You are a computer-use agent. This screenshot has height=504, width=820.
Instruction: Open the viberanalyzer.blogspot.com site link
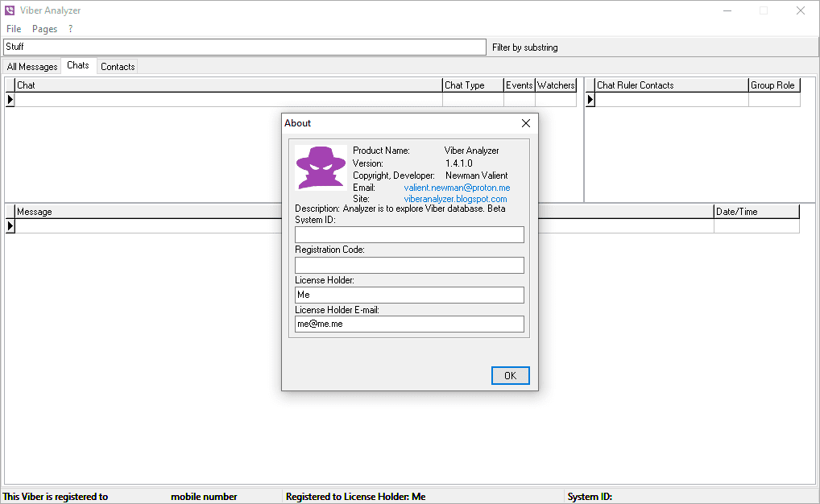(455, 199)
